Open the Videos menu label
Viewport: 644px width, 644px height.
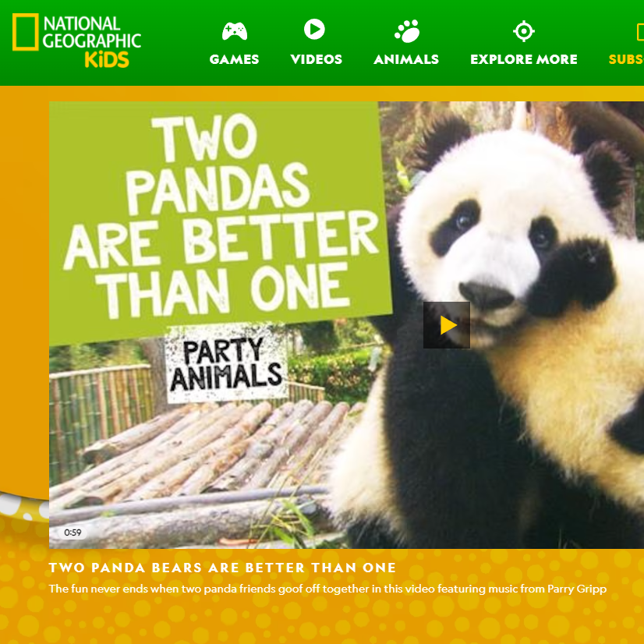(317, 59)
